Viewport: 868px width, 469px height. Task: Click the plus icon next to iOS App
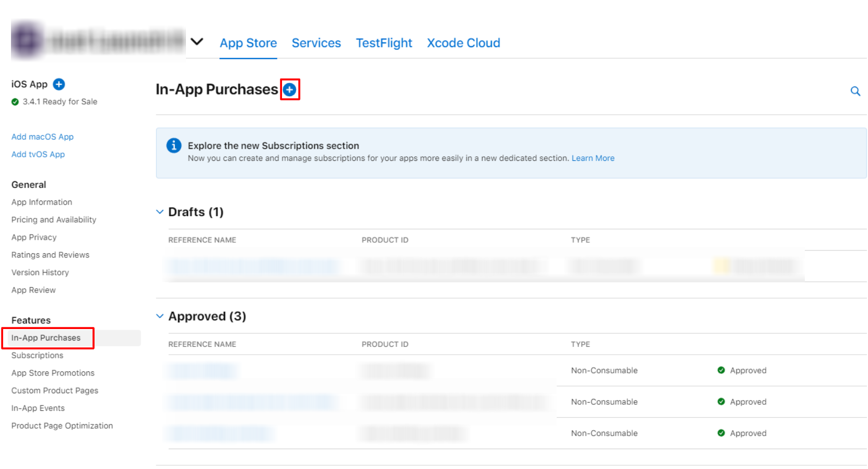59,84
